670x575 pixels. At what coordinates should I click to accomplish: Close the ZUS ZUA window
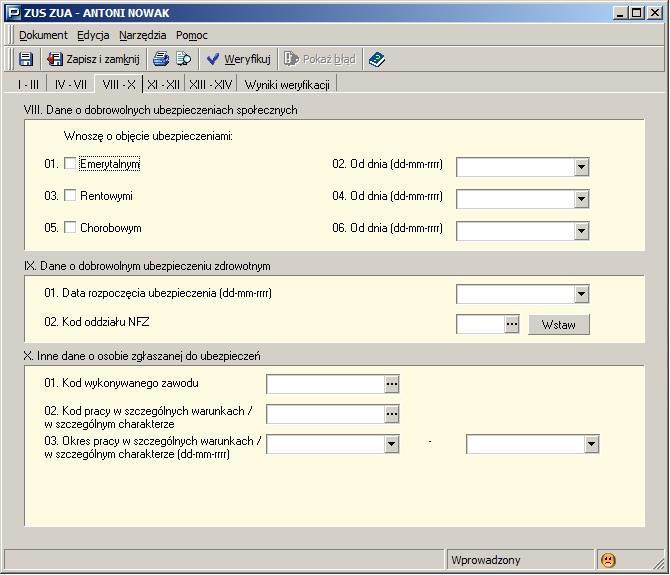pos(655,13)
